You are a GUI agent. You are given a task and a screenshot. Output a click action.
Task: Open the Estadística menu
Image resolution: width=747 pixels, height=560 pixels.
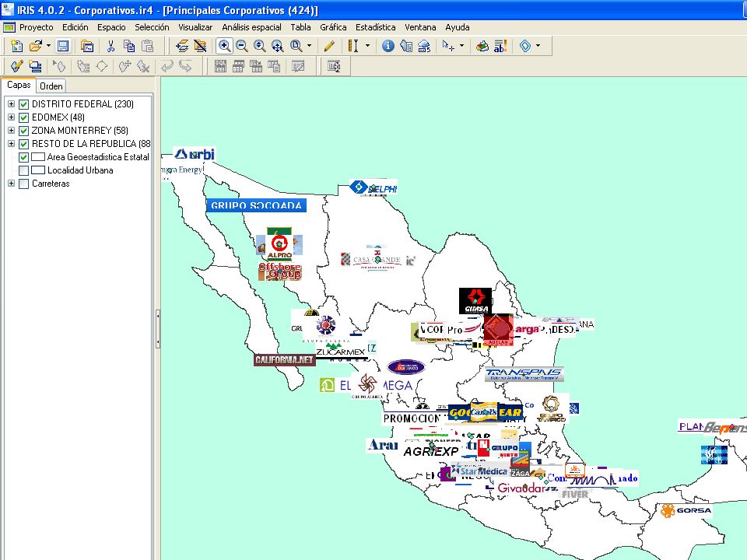pos(375,28)
